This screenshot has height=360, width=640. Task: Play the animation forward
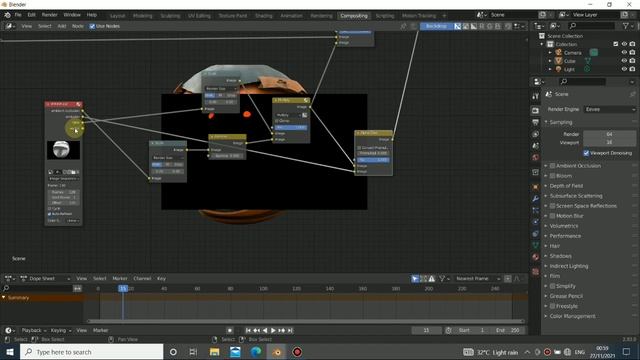(273, 330)
